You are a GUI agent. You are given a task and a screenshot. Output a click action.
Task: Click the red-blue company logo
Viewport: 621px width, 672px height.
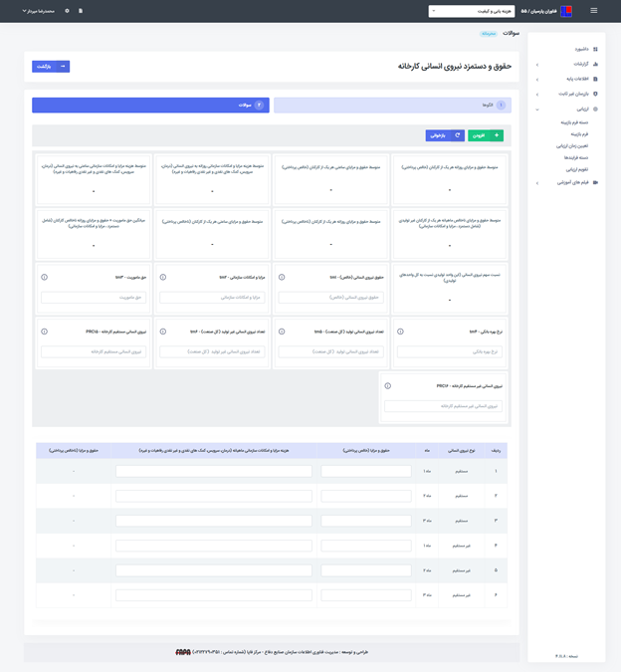click(566, 11)
